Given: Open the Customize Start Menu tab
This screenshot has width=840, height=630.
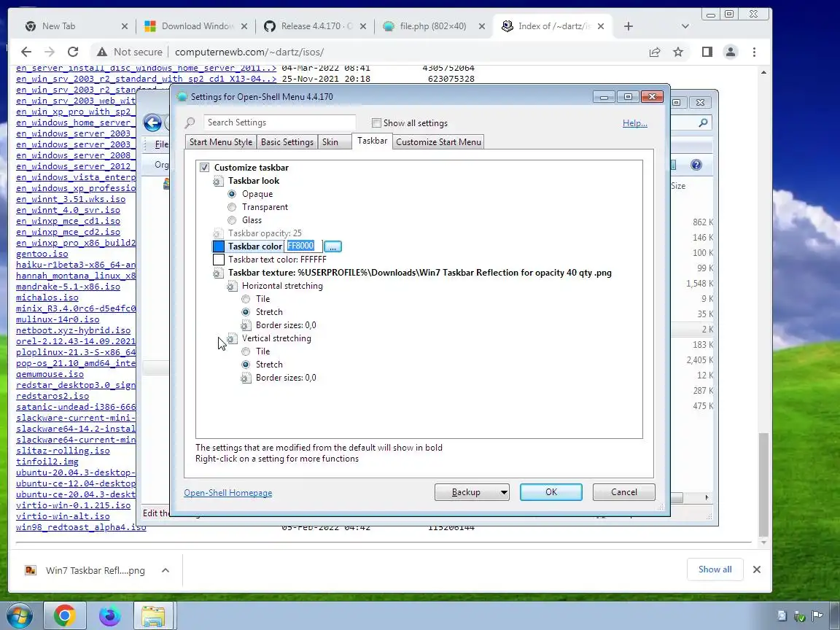Looking at the screenshot, I should click(438, 142).
